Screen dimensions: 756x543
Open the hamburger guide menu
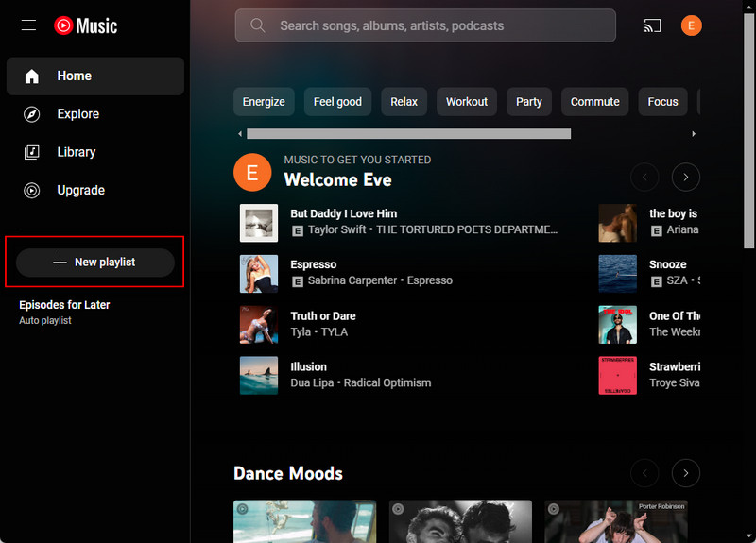coord(29,25)
